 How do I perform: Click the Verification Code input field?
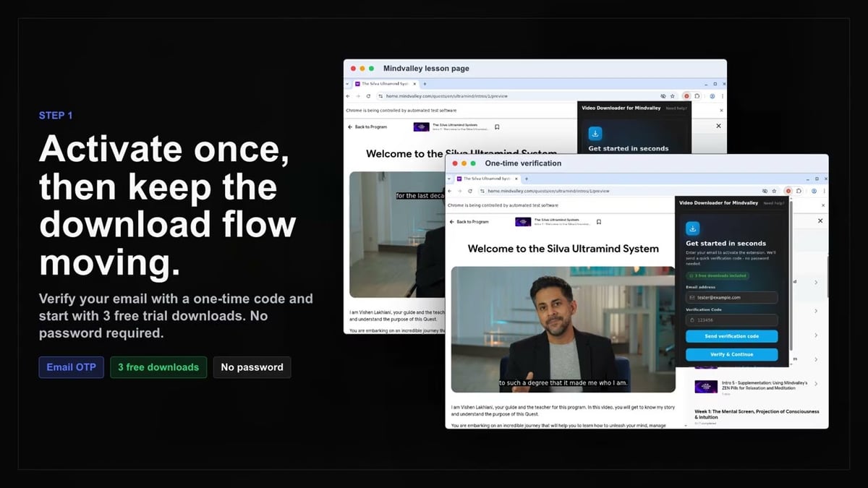pyautogui.click(x=732, y=320)
